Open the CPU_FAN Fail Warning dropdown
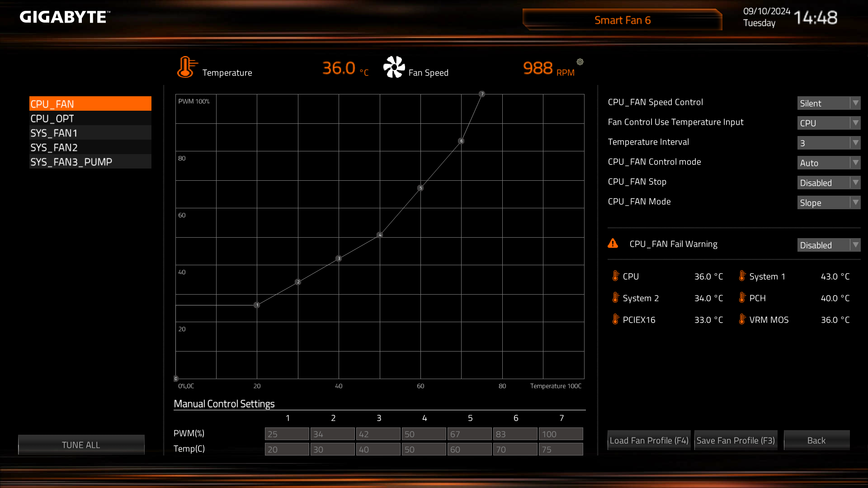 [828, 245]
